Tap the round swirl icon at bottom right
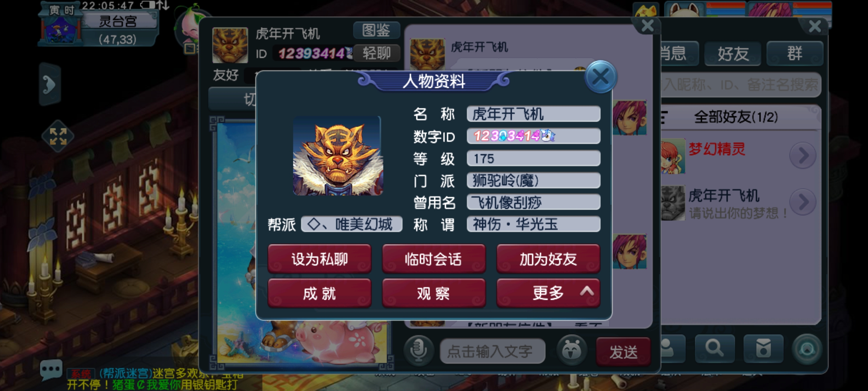The height and width of the screenshot is (391, 868). pos(807,349)
